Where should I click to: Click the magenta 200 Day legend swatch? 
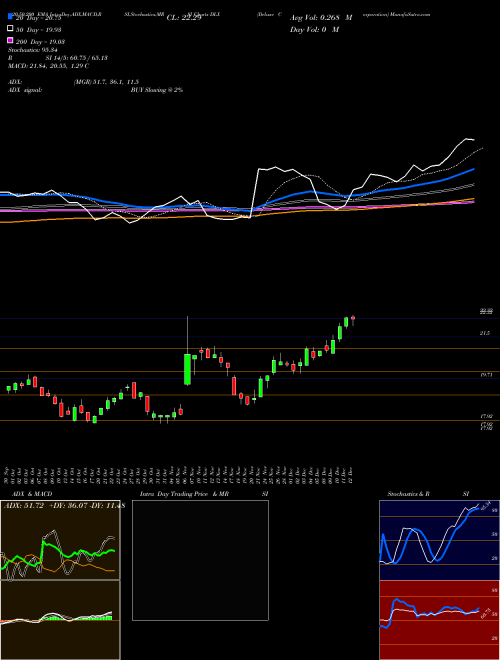click(10, 41)
